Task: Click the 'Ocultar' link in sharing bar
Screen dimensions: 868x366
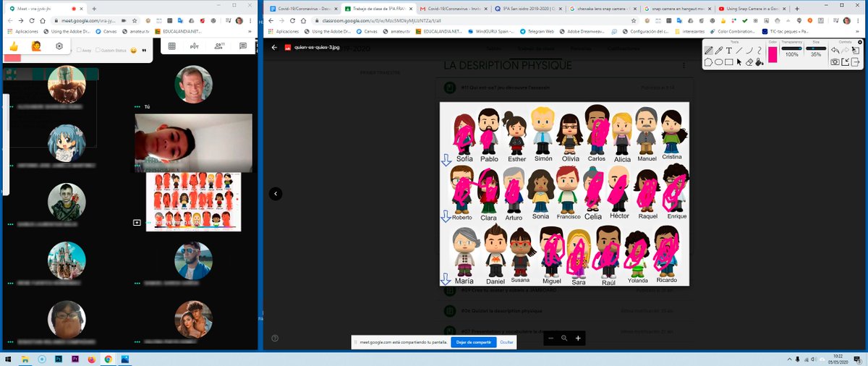Action: click(506, 341)
